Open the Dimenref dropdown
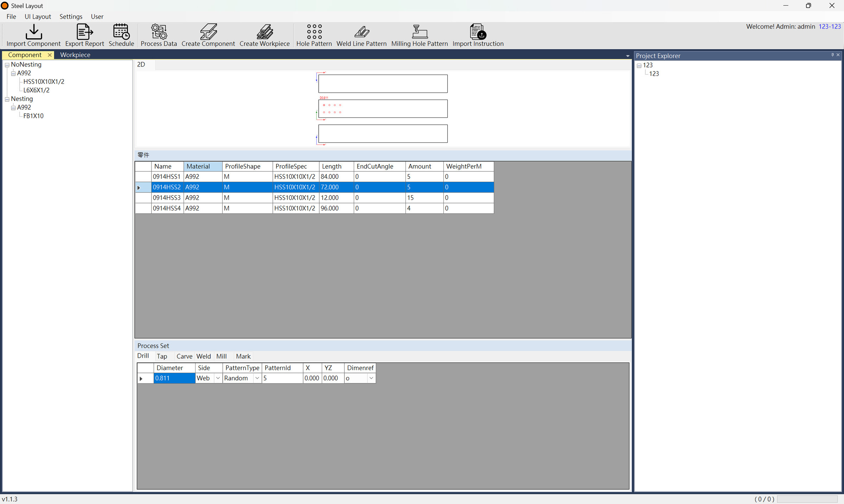Viewport: 844px width, 504px height. [x=371, y=378]
